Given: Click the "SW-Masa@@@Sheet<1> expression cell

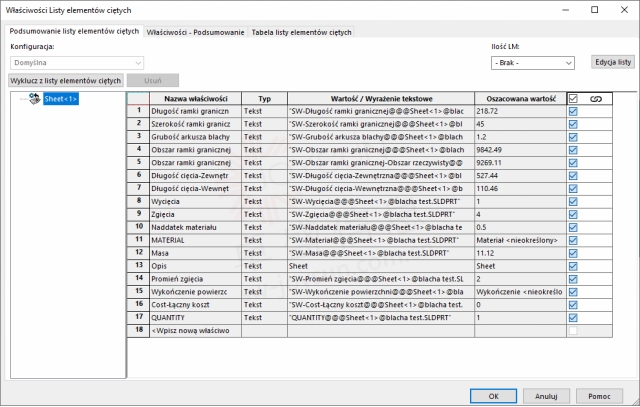Looking at the screenshot, I should [381, 253].
